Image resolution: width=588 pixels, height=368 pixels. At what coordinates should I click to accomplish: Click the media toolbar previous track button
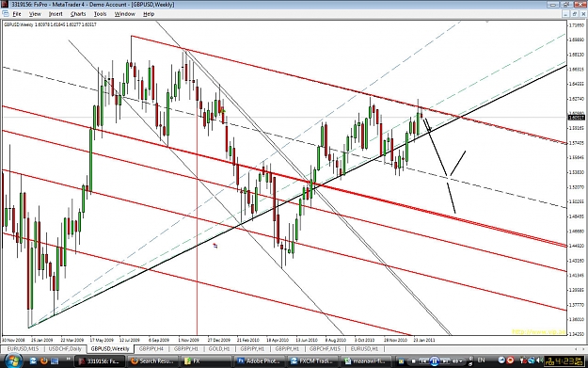(423, 361)
